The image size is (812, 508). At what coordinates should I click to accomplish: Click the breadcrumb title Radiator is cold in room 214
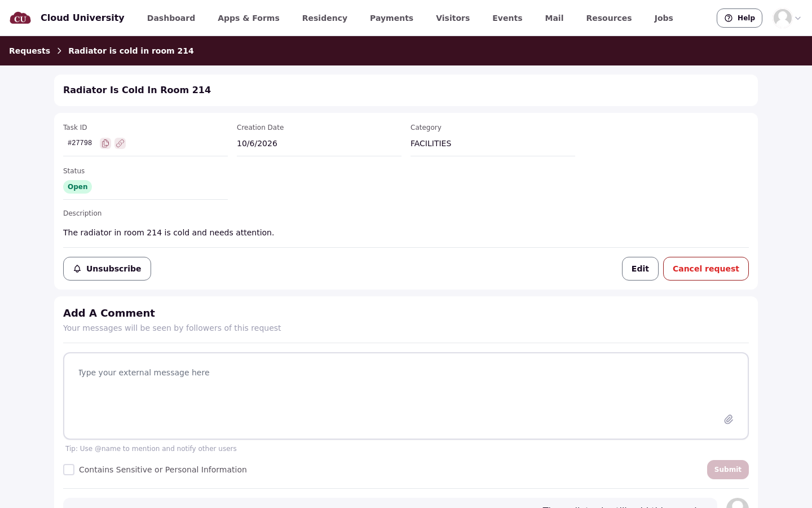click(131, 51)
